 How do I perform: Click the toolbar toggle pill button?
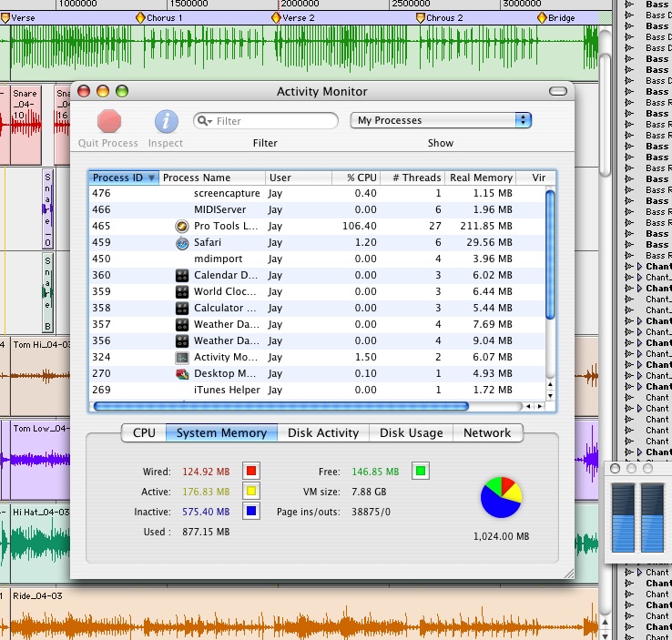click(x=557, y=91)
